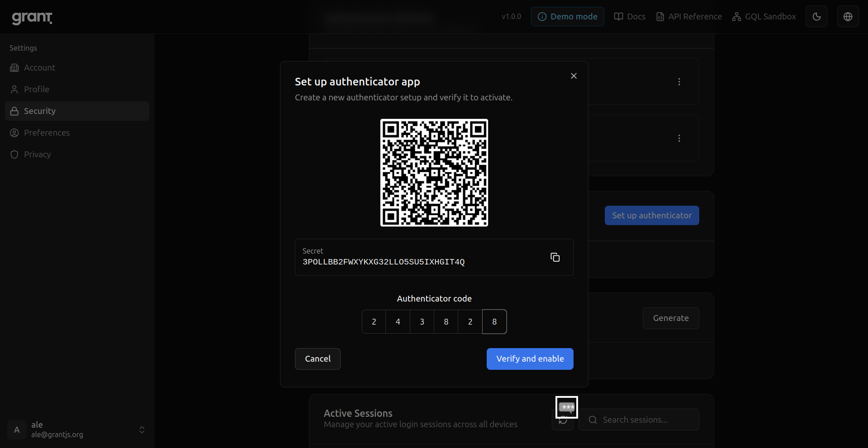The image size is (868, 448).
Task: Focus fifth authenticator code digit box
Action: (x=470, y=322)
